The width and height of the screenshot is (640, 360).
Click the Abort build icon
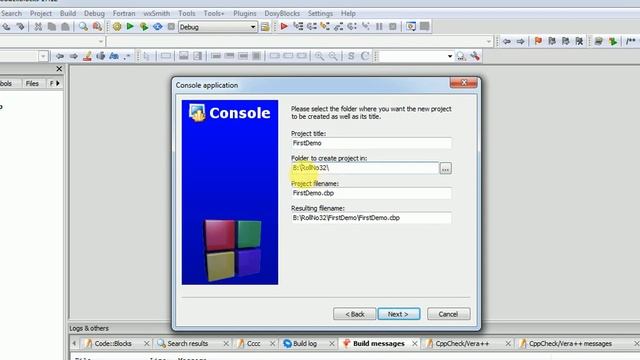(x=171, y=27)
